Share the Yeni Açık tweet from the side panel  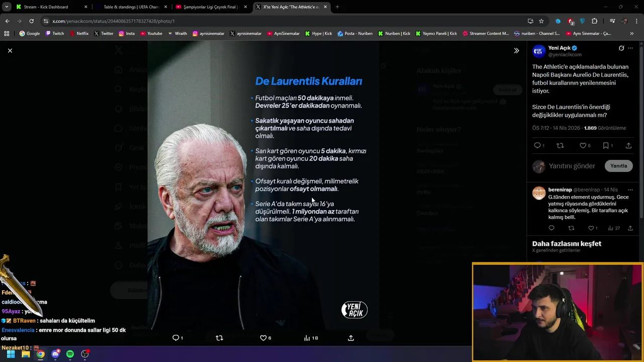(628, 145)
